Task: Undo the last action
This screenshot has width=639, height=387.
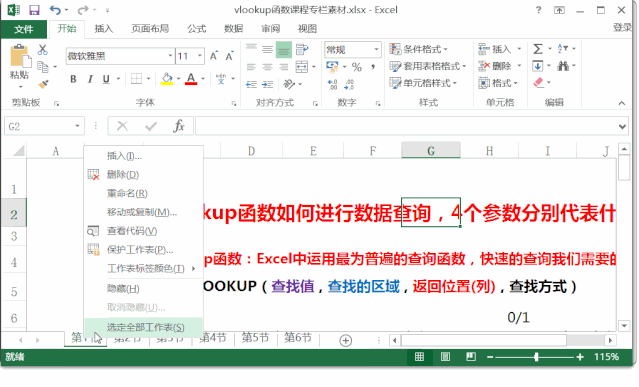Action: [55, 10]
